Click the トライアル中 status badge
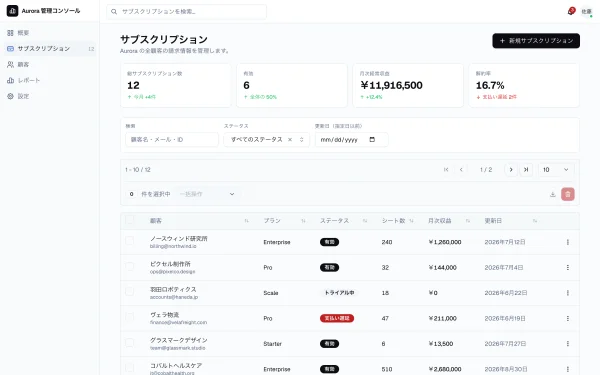The width and height of the screenshot is (600, 375). [339, 293]
